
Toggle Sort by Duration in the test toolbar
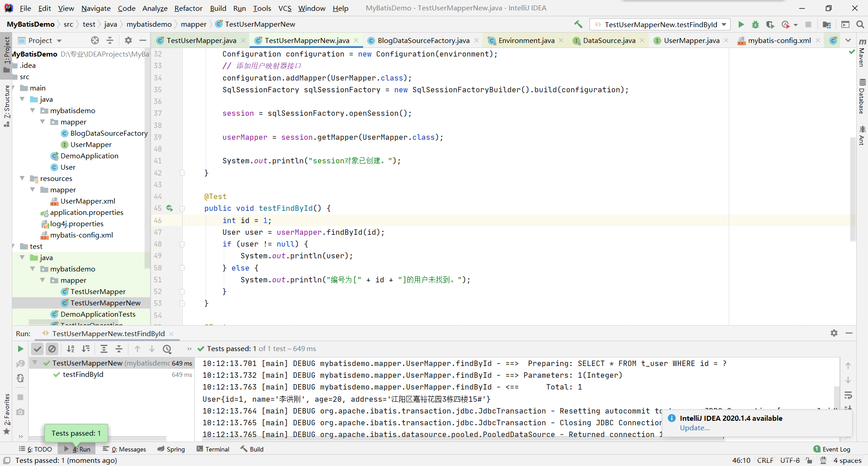coord(85,349)
